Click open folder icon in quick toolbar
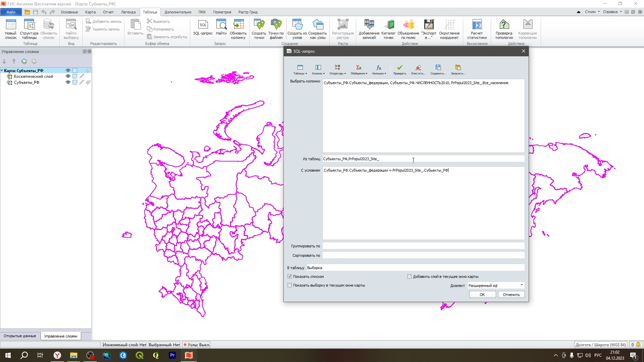Image resolution: width=644 pixels, height=362 pixels. (27, 12)
